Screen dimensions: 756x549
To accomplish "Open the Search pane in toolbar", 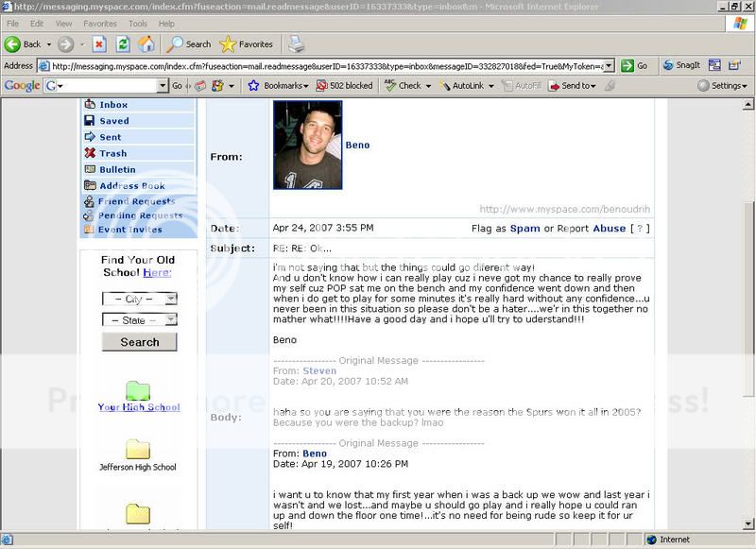I will pos(189,44).
